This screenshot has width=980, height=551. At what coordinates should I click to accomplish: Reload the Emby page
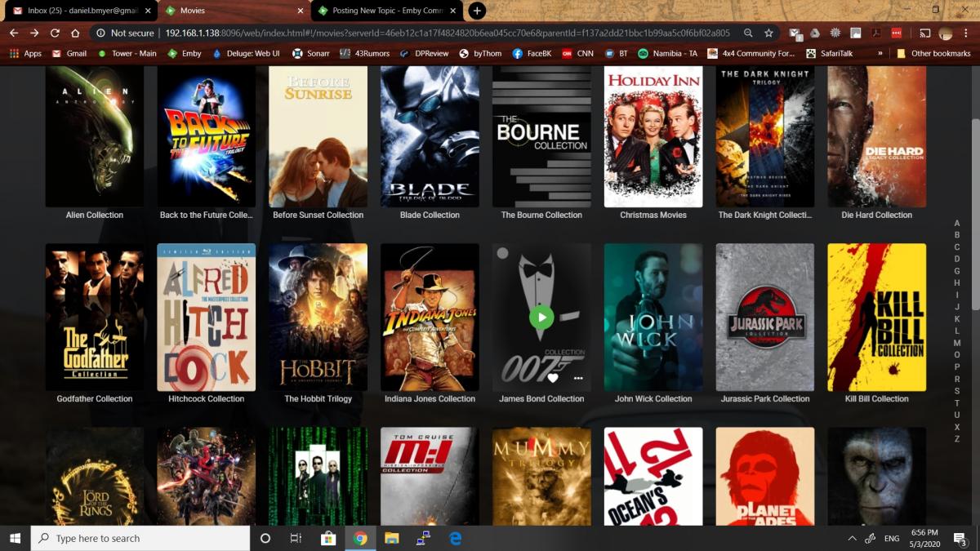[55, 33]
